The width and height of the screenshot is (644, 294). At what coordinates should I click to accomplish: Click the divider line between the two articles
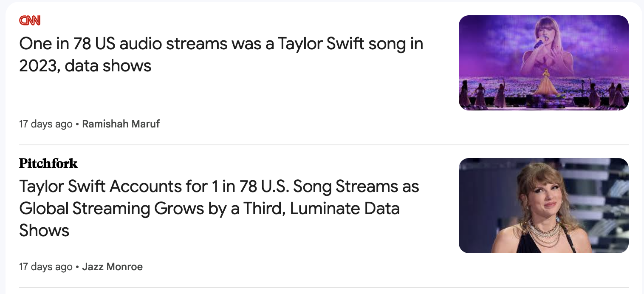[x=323, y=145]
